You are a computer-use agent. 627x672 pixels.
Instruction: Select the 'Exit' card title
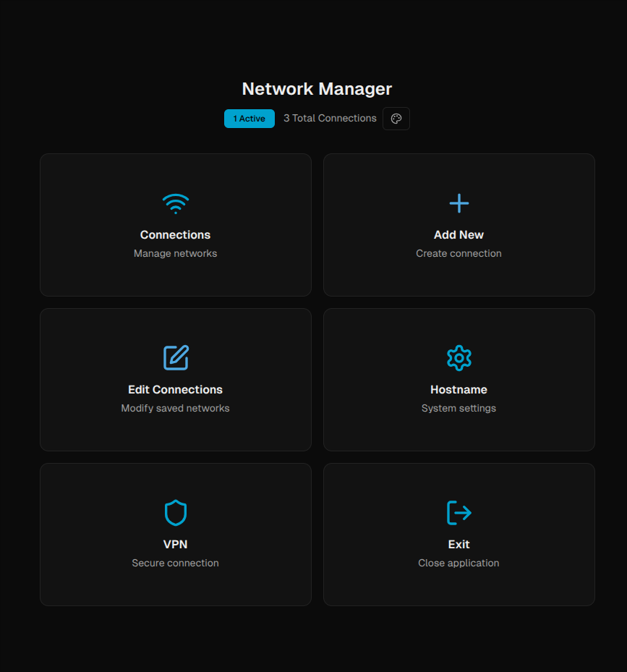tap(458, 544)
